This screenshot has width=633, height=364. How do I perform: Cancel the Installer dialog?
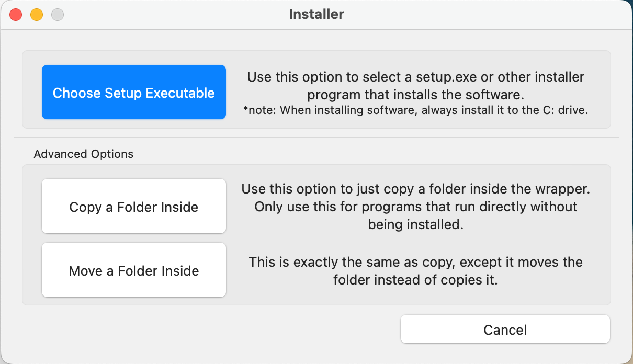pyautogui.click(x=505, y=329)
